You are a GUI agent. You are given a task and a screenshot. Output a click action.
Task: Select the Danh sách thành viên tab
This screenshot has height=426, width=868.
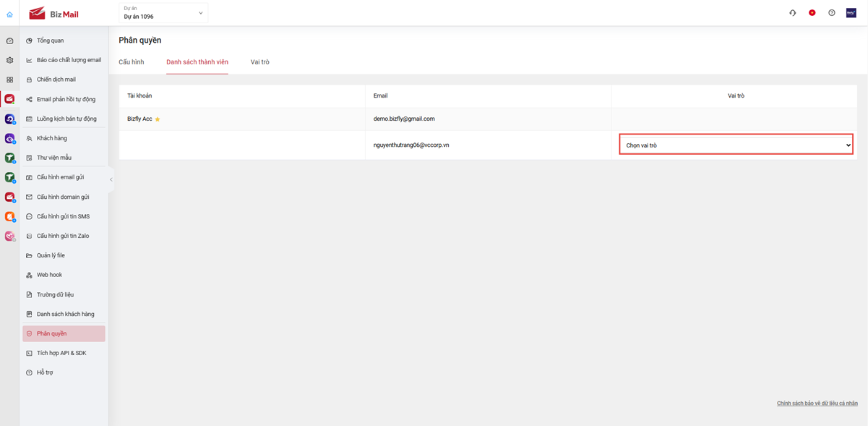(x=197, y=62)
